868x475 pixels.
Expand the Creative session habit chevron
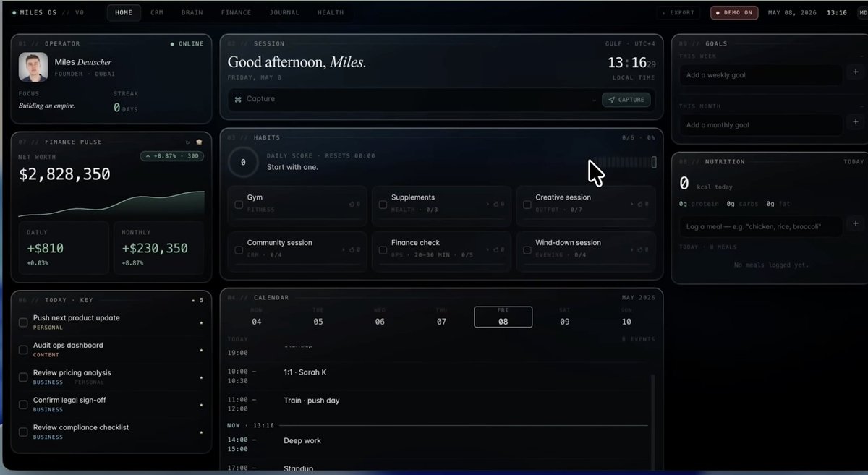(631, 205)
